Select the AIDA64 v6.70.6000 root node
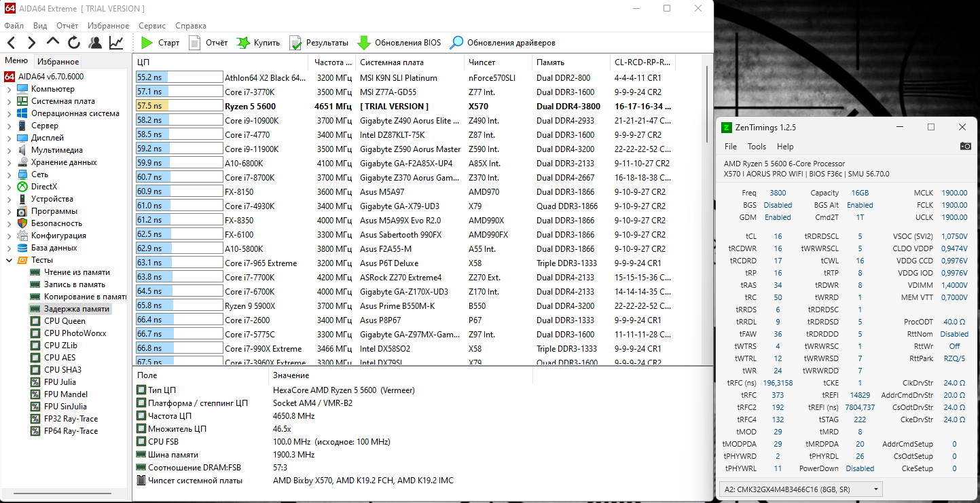The image size is (980, 503). coord(45,77)
